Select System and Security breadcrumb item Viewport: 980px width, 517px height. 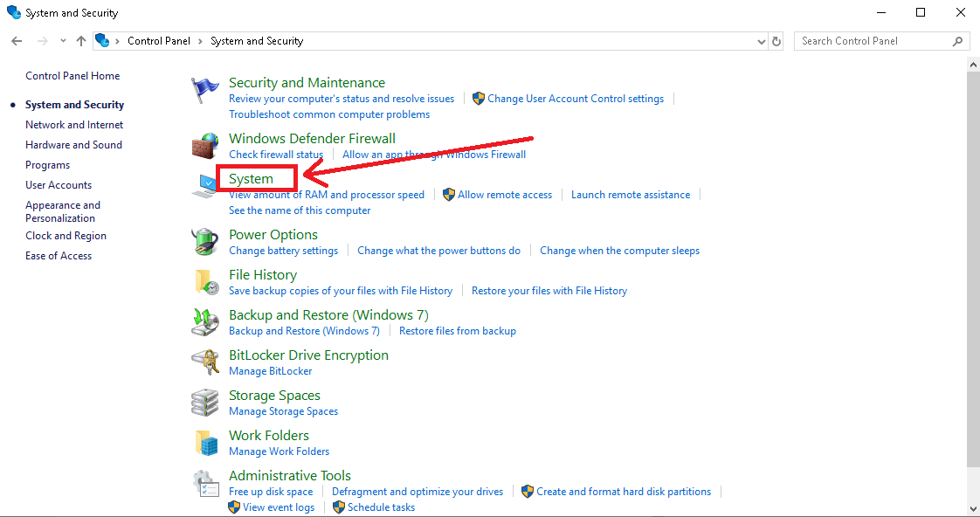(x=257, y=41)
